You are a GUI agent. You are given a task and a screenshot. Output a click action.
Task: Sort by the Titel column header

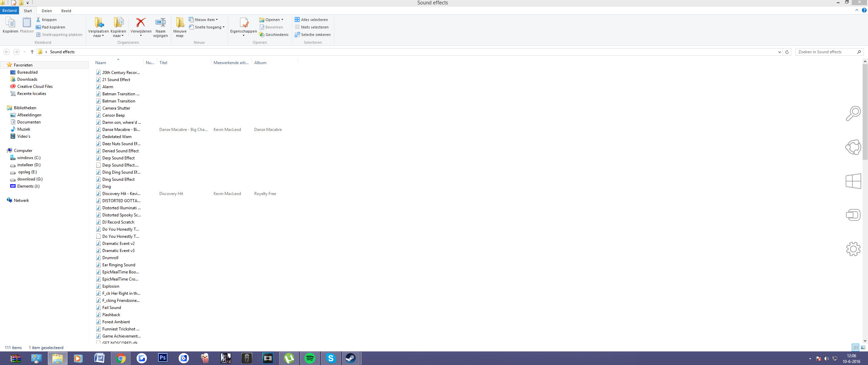tap(184, 62)
